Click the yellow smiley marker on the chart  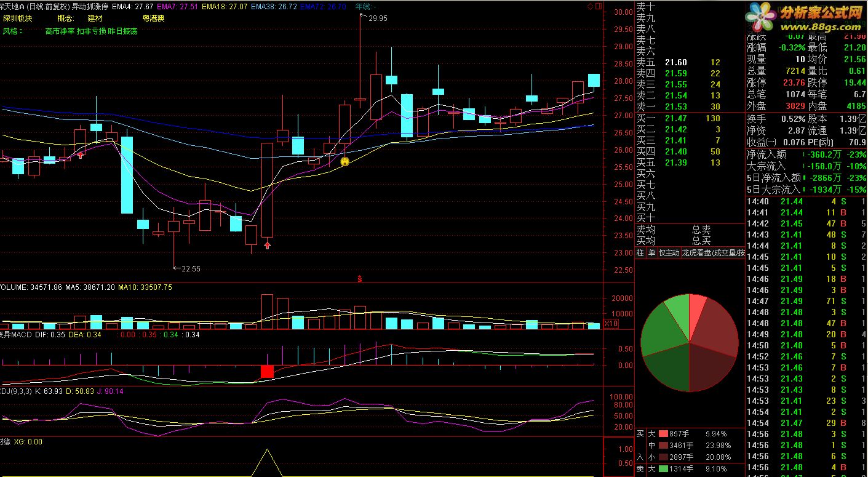(345, 161)
